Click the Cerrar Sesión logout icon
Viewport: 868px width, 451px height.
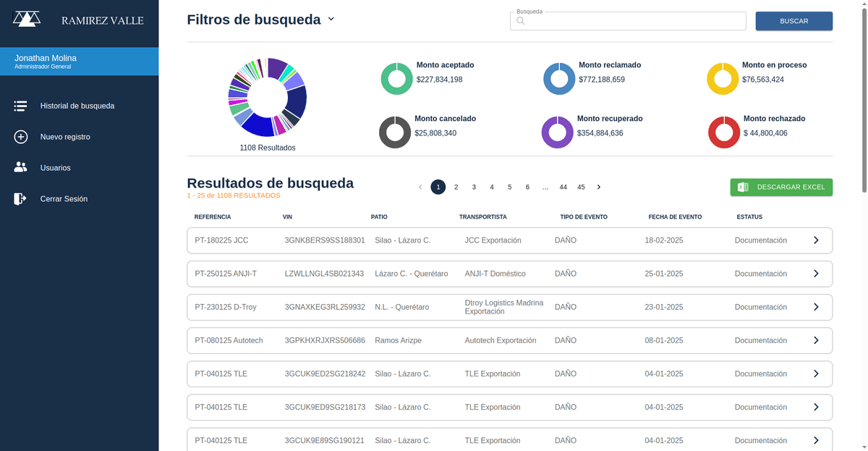pyautogui.click(x=20, y=199)
